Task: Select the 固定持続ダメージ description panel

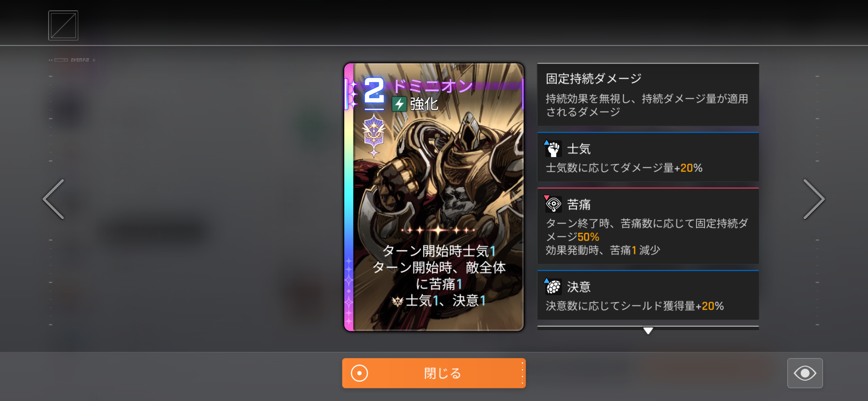Action: pyautogui.click(x=648, y=95)
